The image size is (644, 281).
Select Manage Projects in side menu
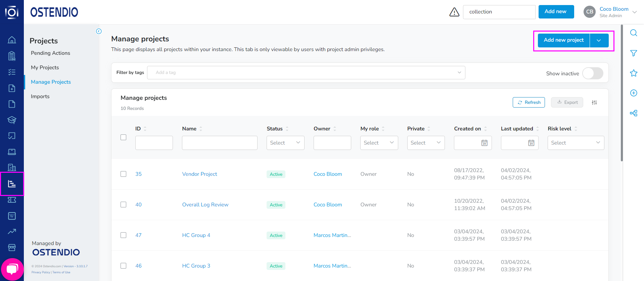[x=51, y=82]
